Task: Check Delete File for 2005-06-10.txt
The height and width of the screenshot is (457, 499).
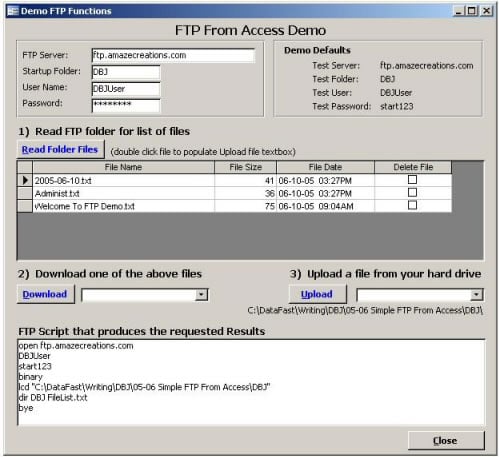Action: tap(412, 180)
